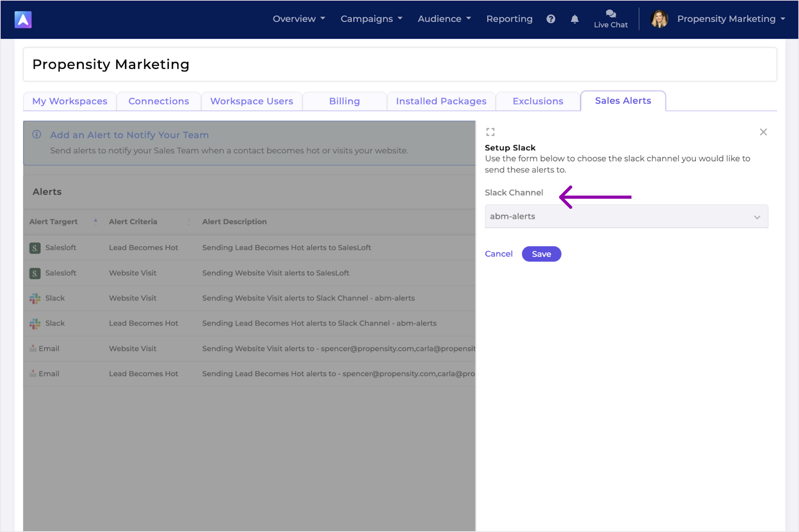Open the help question mark icon
This screenshot has height=532, width=799.
click(551, 19)
